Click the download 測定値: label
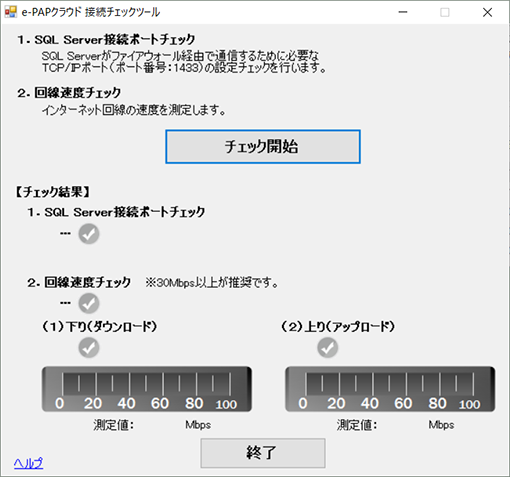Screen dimensions: 510x477 114,425
